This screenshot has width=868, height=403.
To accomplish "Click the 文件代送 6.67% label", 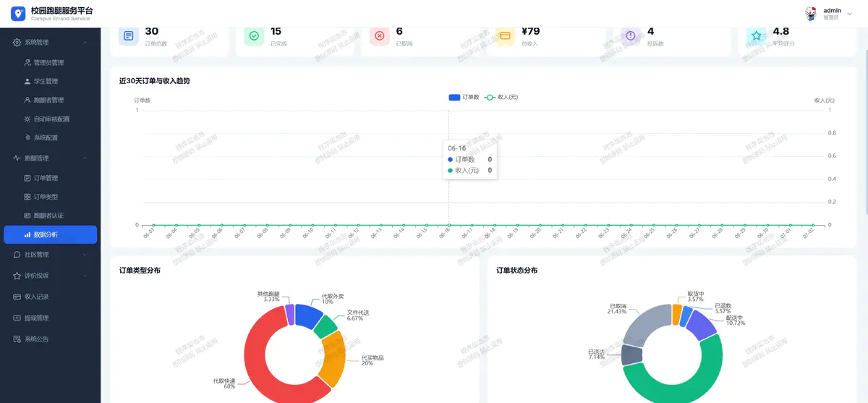I will coord(358,315).
